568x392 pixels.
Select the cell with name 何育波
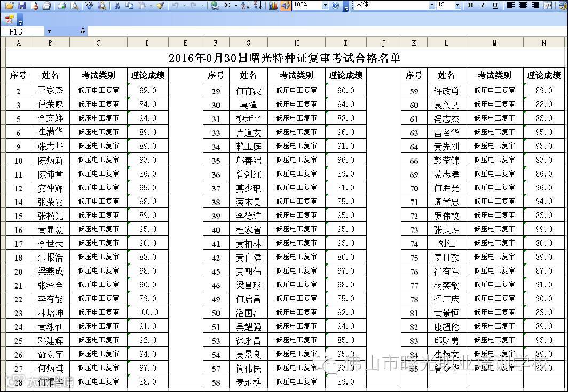click(x=249, y=90)
